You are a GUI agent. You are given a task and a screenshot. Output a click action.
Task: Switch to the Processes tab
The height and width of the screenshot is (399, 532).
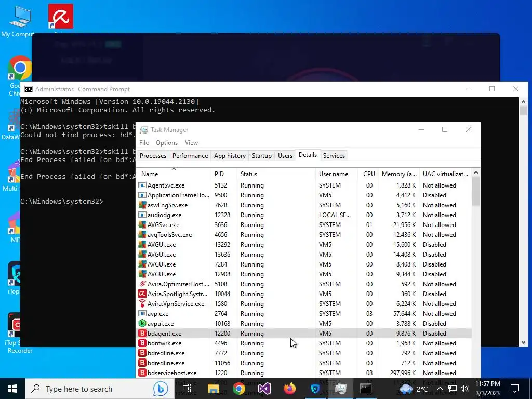point(153,156)
